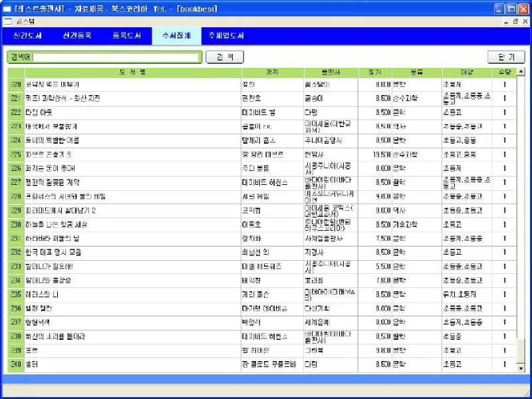532x399 pixels.
Task: Click author cell '이동호'
Action: click(273, 225)
